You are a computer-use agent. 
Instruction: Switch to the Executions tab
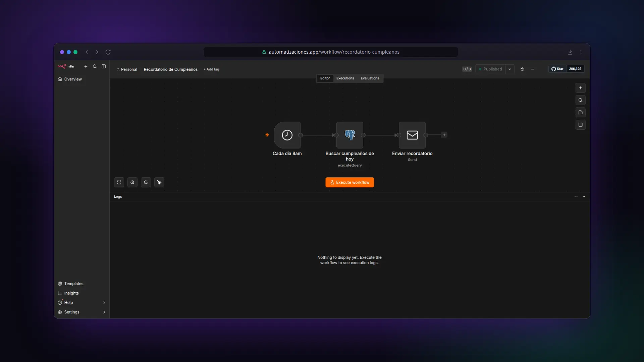pos(345,78)
